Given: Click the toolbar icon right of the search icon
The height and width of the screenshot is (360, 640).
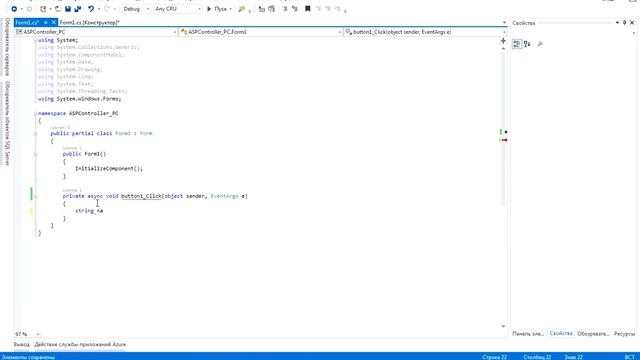Looking at the screenshot, I should [262, 9].
